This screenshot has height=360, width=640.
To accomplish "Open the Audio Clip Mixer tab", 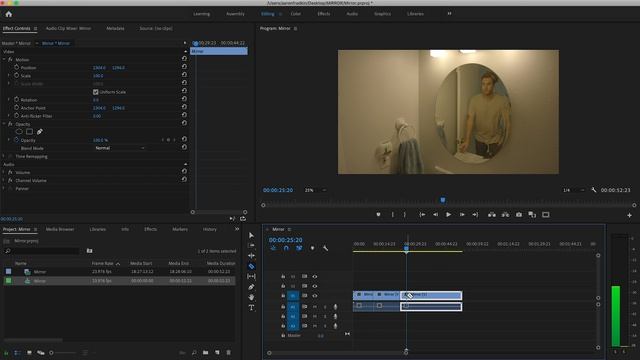I will [x=69, y=29].
